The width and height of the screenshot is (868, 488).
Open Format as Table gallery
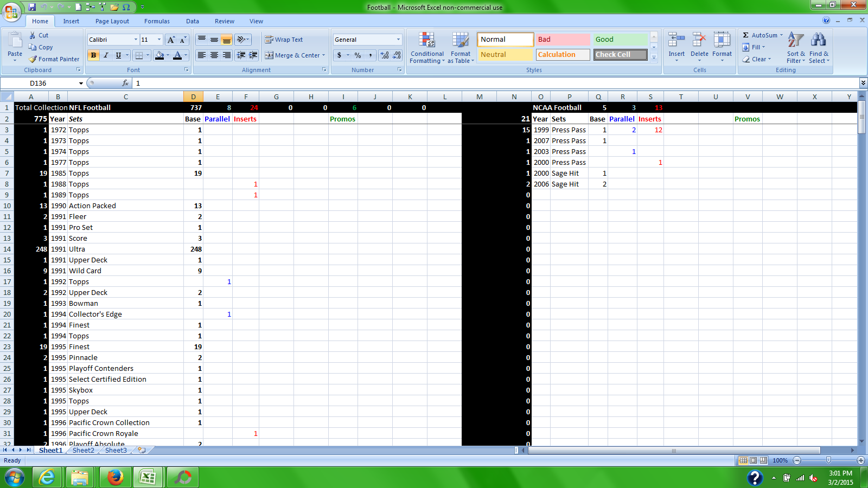pyautogui.click(x=461, y=48)
